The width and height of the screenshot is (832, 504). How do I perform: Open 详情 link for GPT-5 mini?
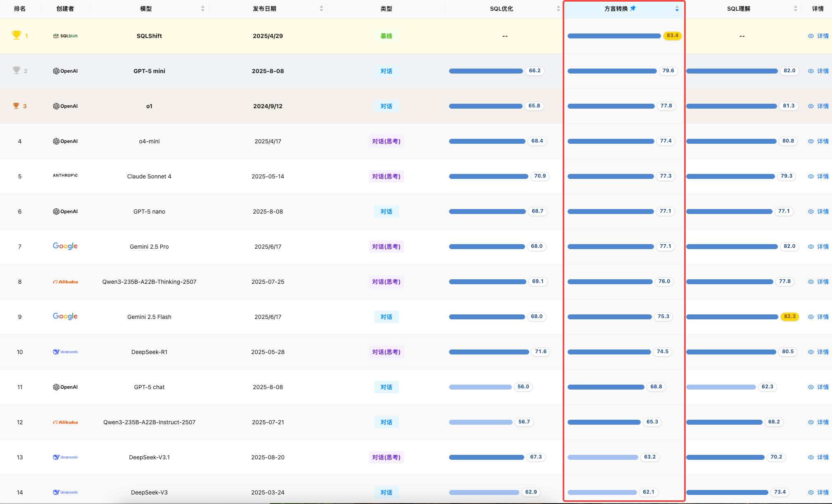pyautogui.click(x=823, y=71)
